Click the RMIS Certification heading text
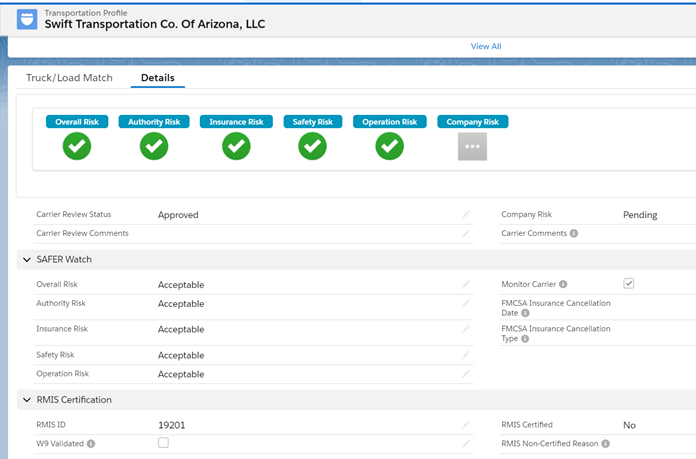Image resolution: width=696 pixels, height=459 pixels. (74, 400)
